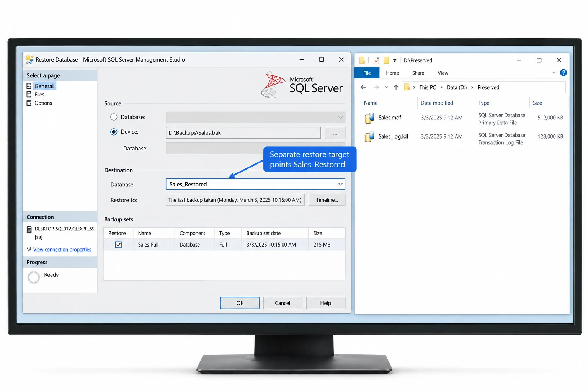
Task: Click the Data (D:) breadcrumb
Action: click(457, 87)
